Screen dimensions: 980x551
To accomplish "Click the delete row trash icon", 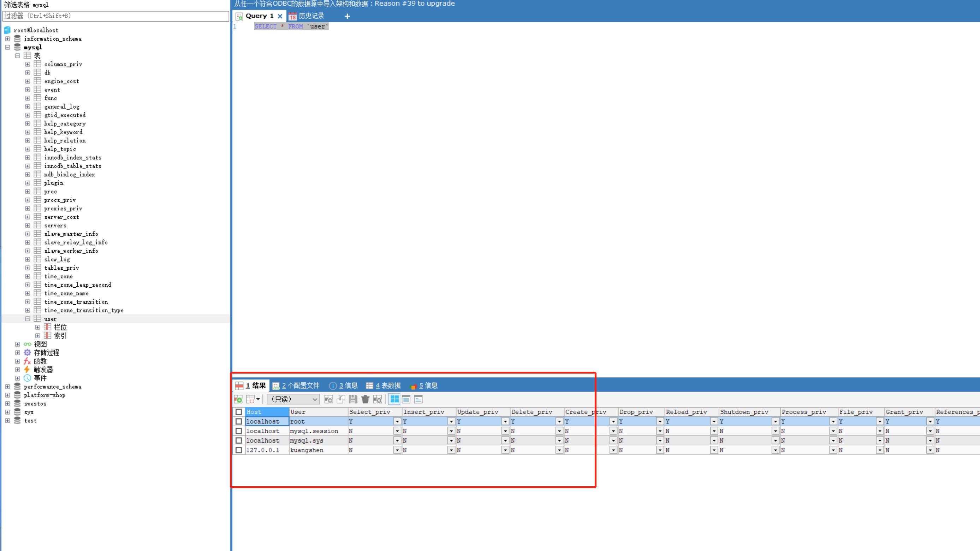I will [x=365, y=399].
